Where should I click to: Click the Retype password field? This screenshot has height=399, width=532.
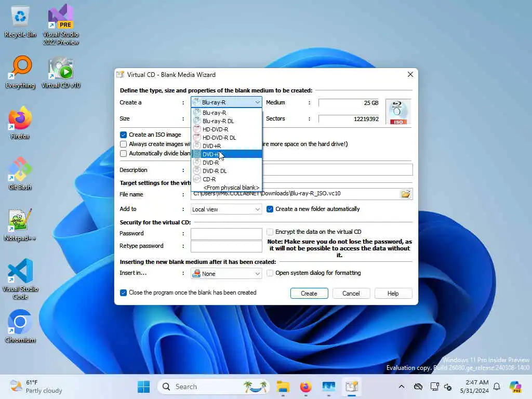227,246
